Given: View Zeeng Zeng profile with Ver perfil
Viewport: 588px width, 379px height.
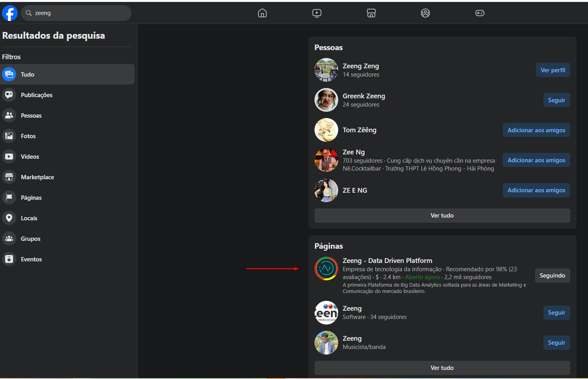Looking at the screenshot, I should point(552,70).
